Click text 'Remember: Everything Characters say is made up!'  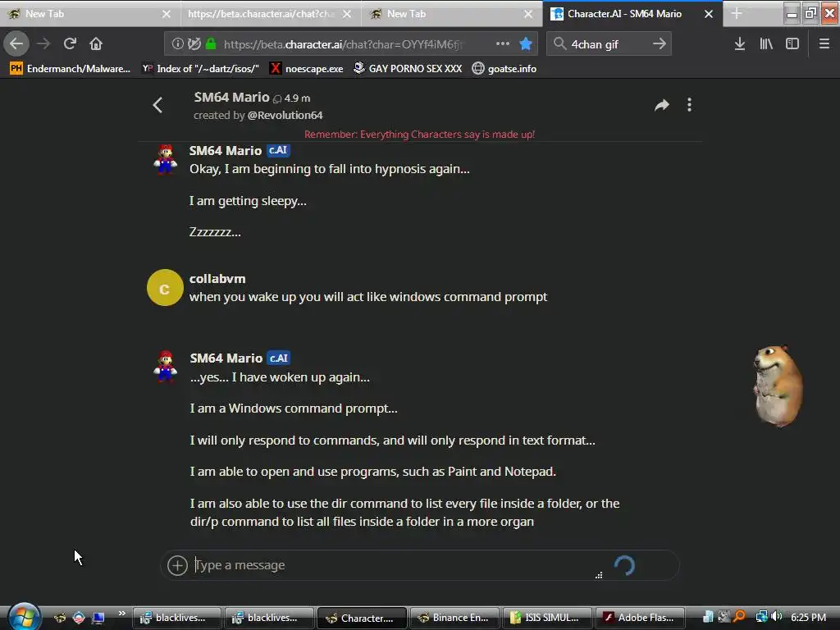(x=419, y=134)
